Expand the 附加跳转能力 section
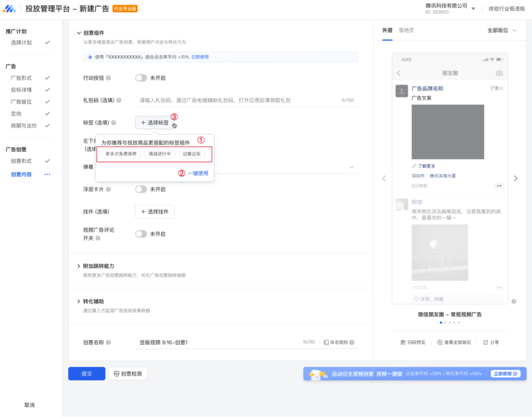This screenshot has width=532, height=417. coord(79,266)
